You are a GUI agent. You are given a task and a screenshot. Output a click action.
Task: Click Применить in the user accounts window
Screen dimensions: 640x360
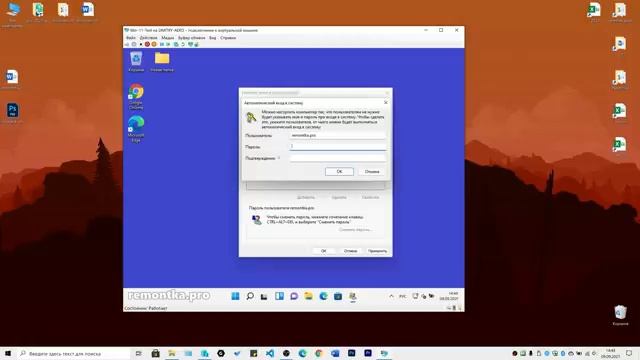pos(377,251)
